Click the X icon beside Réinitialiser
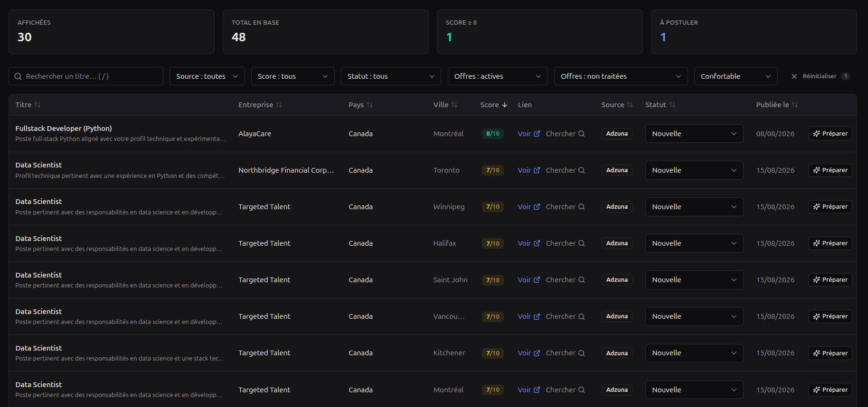The image size is (868, 407). [x=794, y=76]
